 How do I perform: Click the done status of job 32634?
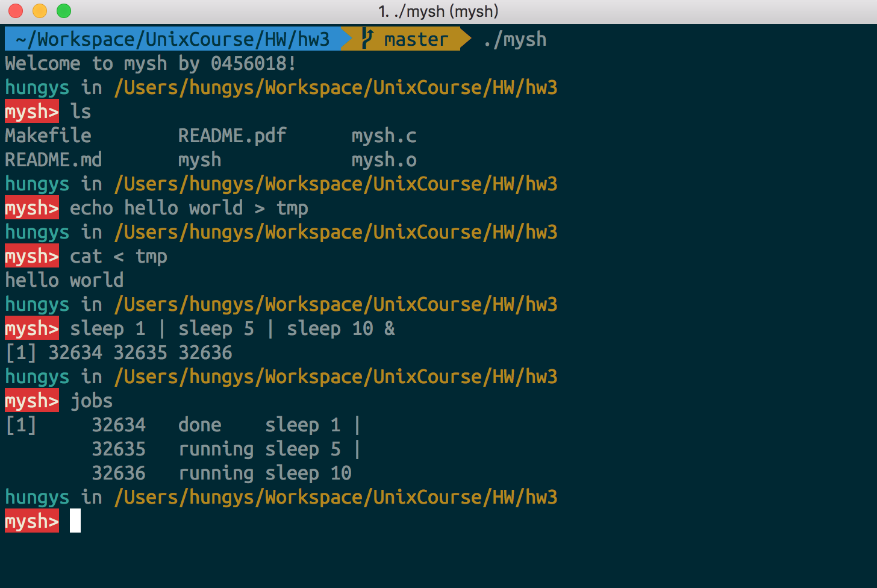[199, 424]
